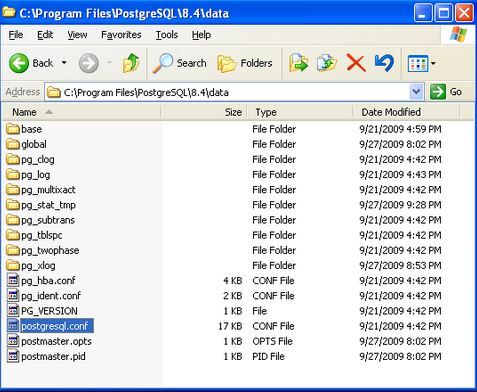Open the Search magnifier tool
Viewport: 477px width, 392px height.
(179, 63)
